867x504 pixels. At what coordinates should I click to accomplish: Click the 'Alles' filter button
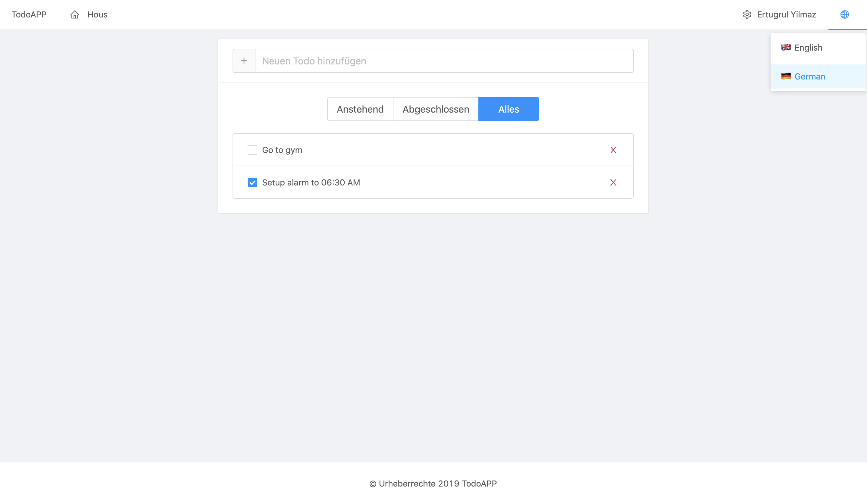click(509, 109)
